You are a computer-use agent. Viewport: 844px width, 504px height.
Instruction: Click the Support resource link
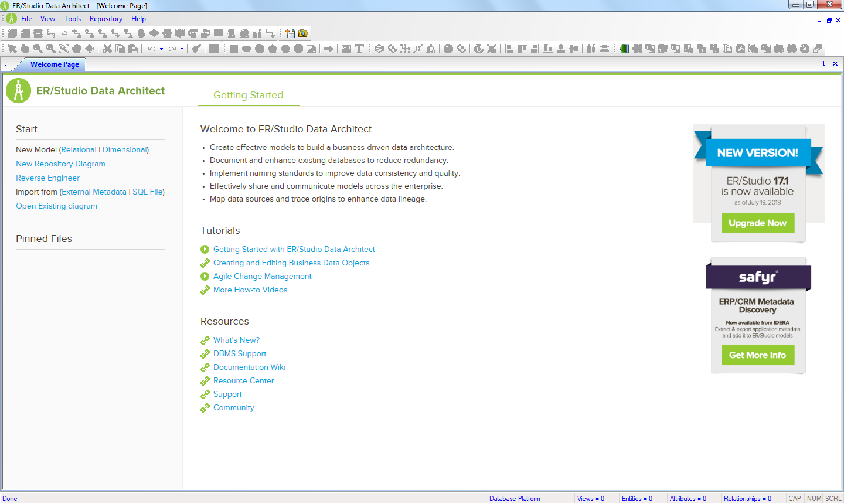(227, 394)
